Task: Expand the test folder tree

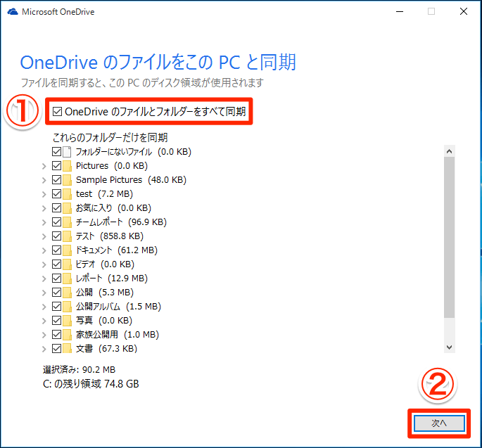Action: point(44,195)
